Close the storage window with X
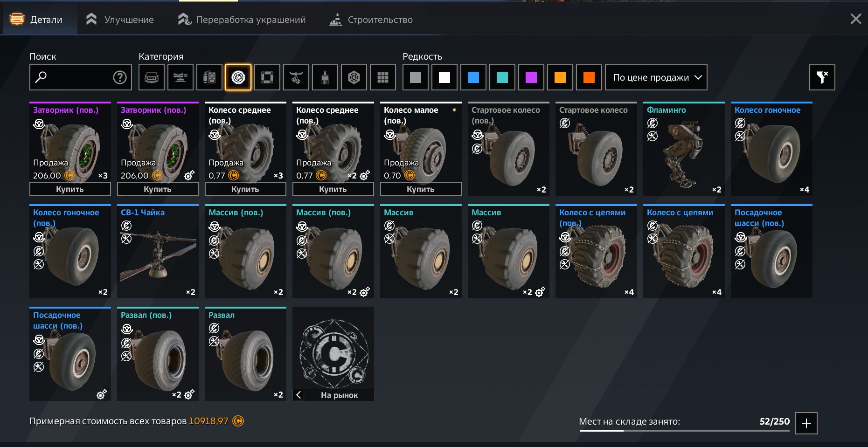This screenshot has height=447, width=868. pyautogui.click(x=856, y=19)
